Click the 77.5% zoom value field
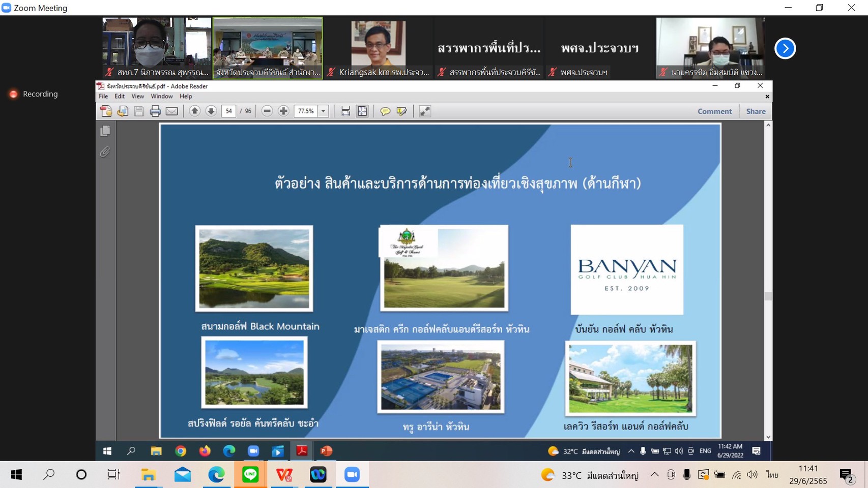 coord(306,111)
